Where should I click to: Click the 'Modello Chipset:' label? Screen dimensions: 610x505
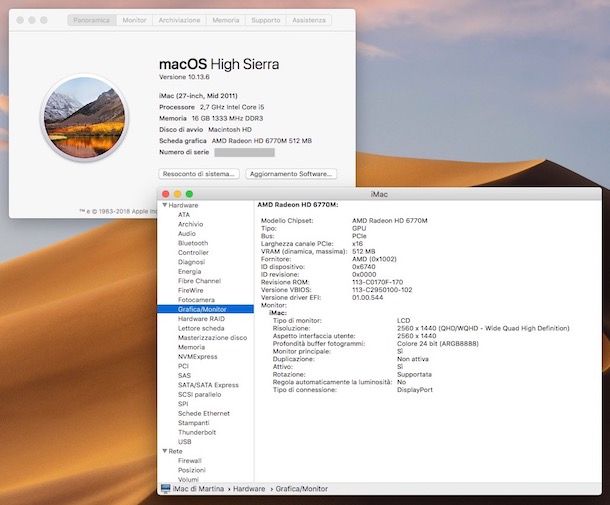tap(287, 221)
